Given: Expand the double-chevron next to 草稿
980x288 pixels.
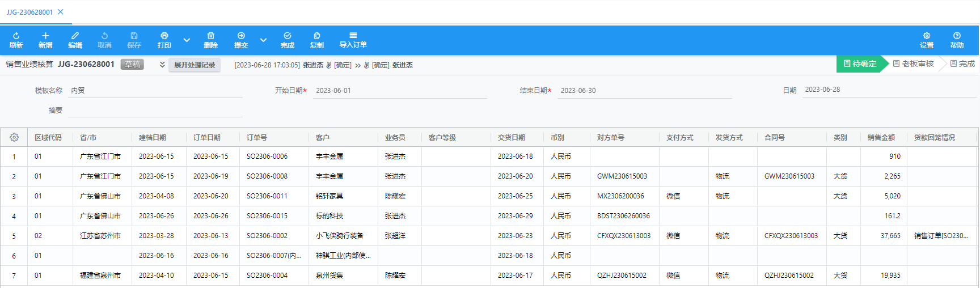Looking at the screenshot, I should pyautogui.click(x=162, y=65).
